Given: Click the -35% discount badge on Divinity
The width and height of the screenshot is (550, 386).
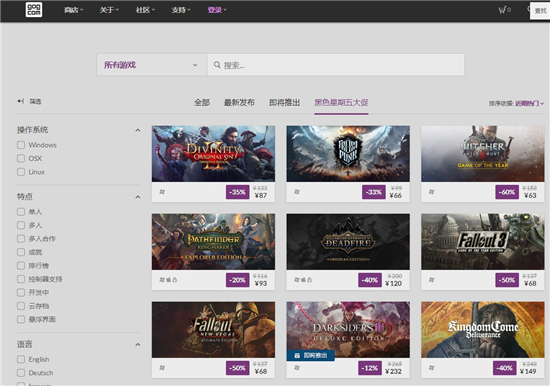Looking at the screenshot, I should point(237,192).
